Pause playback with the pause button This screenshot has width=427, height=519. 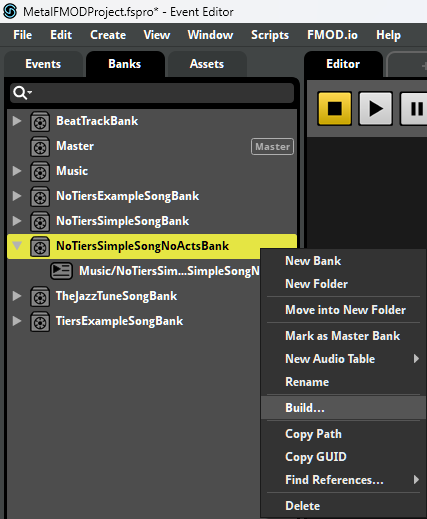coord(414,109)
